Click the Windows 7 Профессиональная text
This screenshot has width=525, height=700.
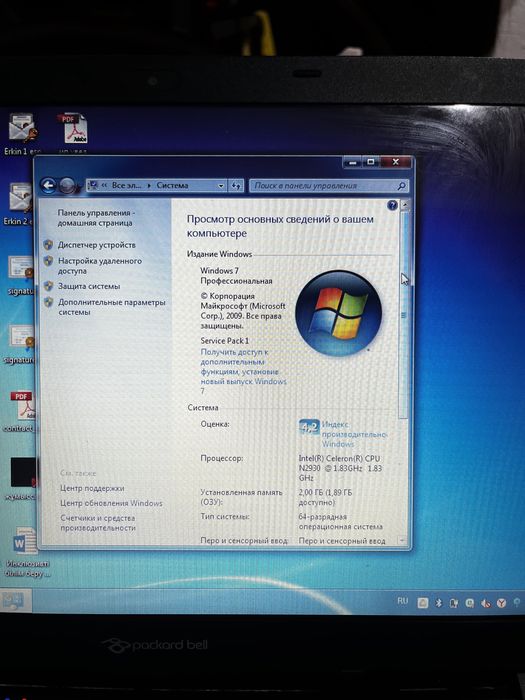[x=236, y=275]
